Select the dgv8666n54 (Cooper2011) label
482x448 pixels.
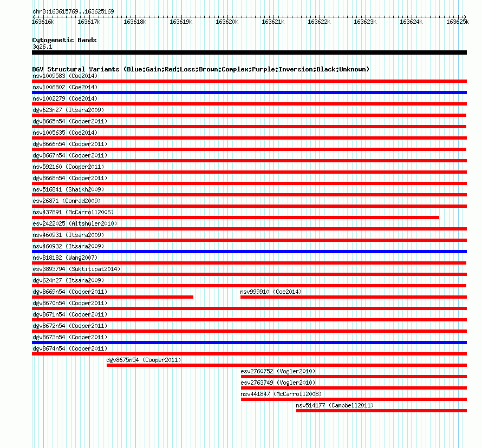pos(70,144)
